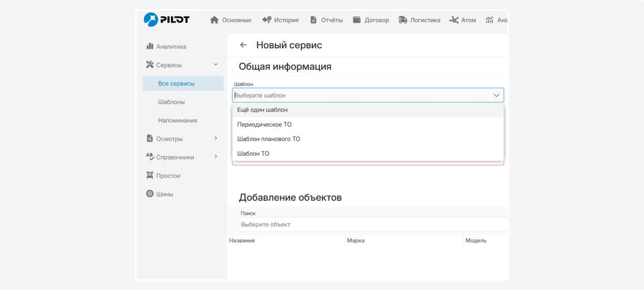Screen dimensions: 644x290
Task: Choose 'Шаблон планового ТО' option
Action: (268, 139)
